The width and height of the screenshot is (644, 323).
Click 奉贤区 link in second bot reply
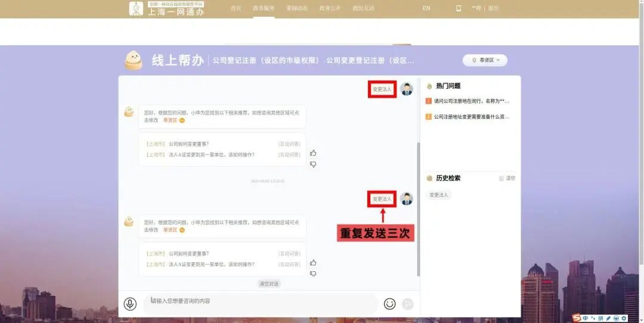click(x=171, y=230)
